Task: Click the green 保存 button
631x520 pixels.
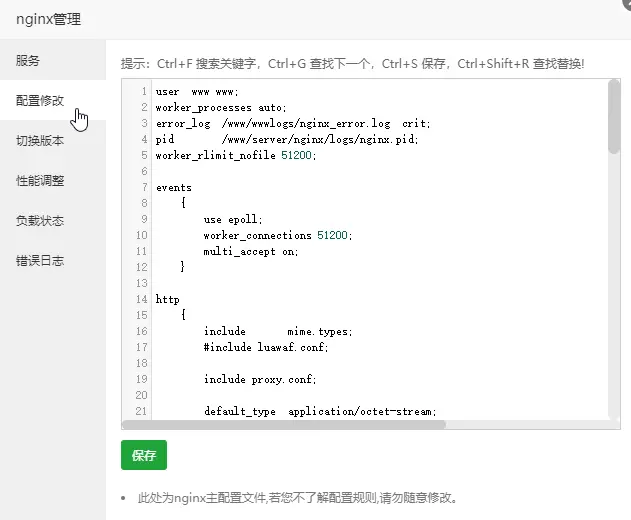Action: (x=144, y=455)
